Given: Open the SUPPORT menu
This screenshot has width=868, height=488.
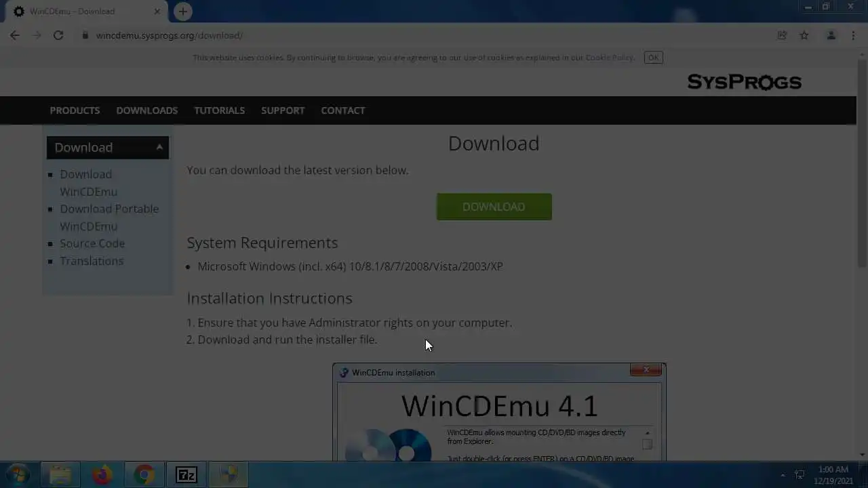Looking at the screenshot, I should (x=283, y=110).
